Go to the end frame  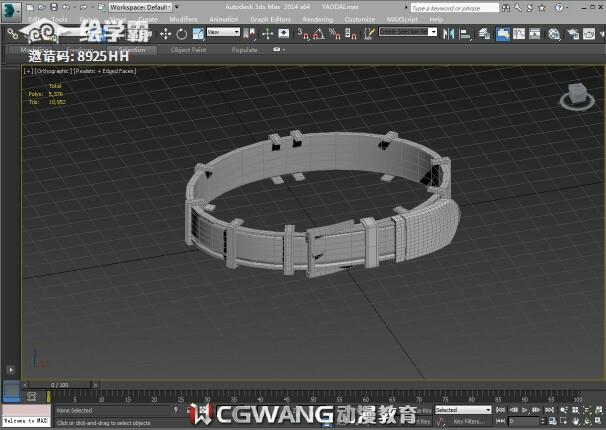549,410
